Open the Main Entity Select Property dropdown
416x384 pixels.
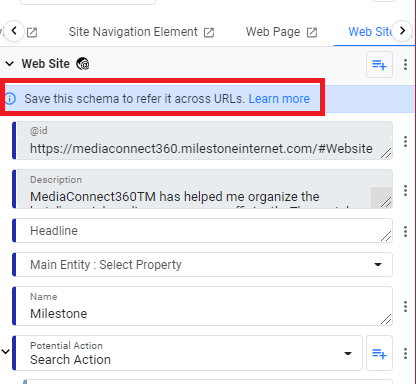[204, 265]
